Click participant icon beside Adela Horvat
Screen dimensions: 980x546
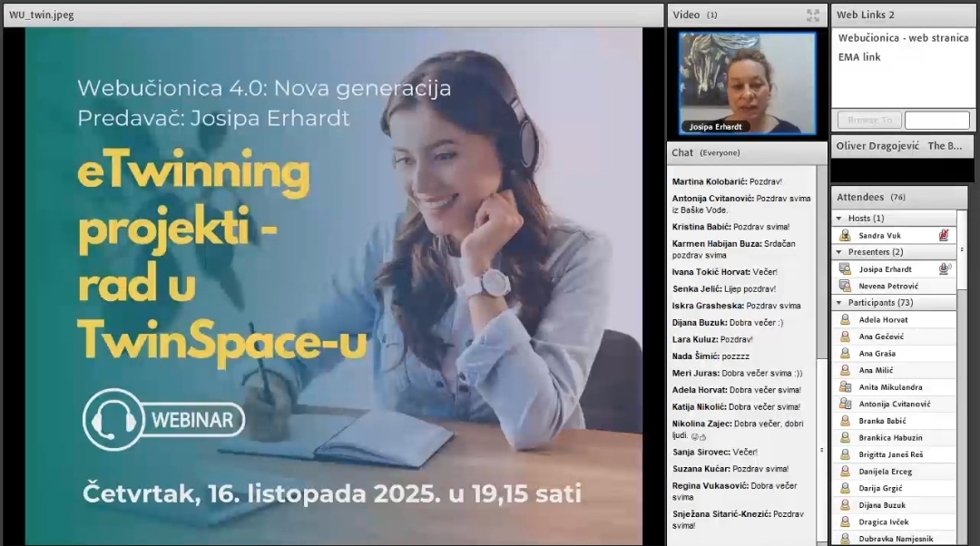pyautogui.click(x=845, y=319)
